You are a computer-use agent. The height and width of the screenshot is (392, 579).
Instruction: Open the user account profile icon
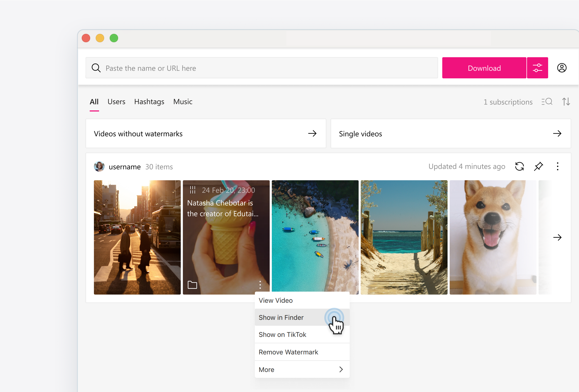tap(562, 68)
